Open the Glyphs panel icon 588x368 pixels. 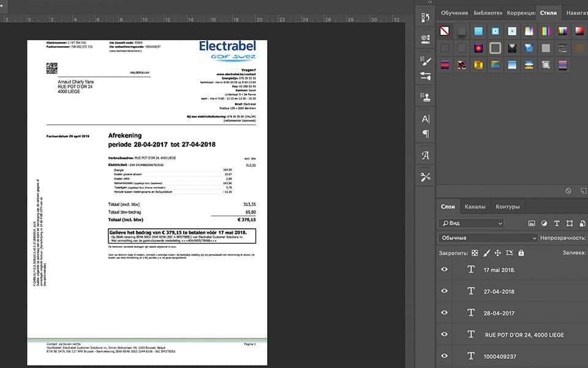coord(425,155)
